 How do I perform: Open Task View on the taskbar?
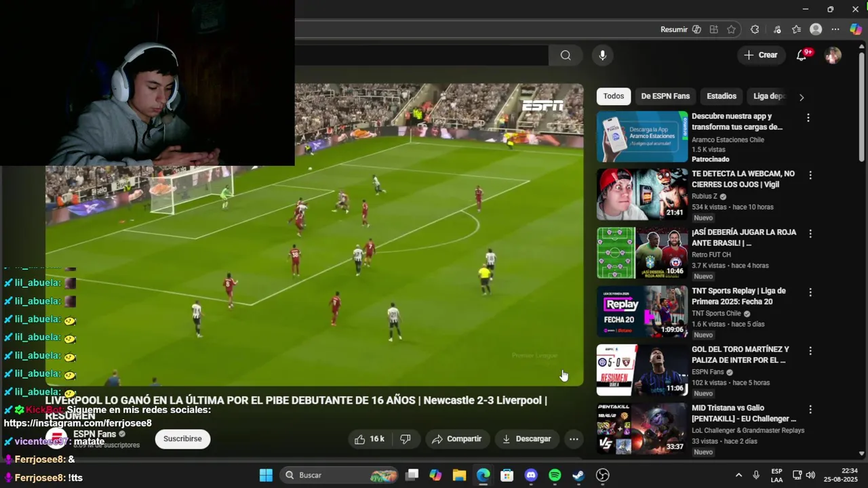coord(412,475)
